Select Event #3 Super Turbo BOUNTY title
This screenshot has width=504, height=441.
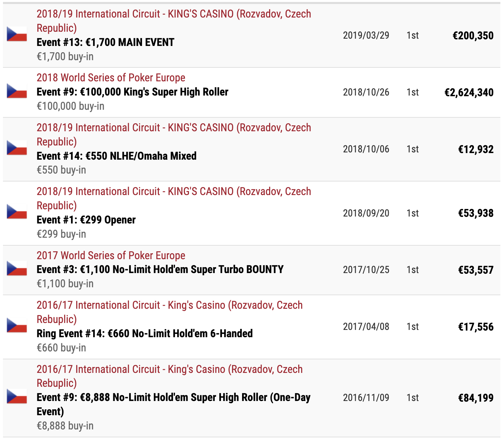[x=160, y=269]
